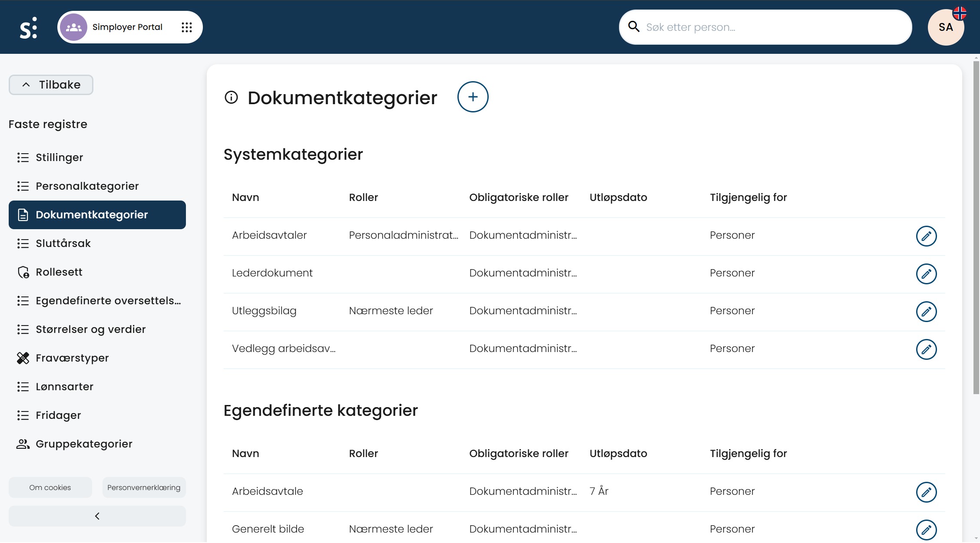
Task: Edit the Vedlegg arbeidsavtale category
Action: pos(926,349)
